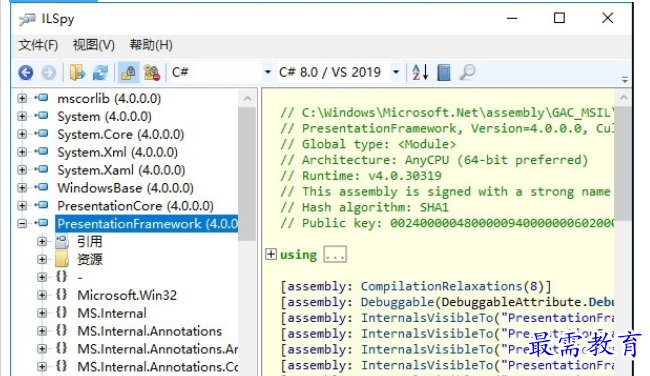Expand the System (4.0.0.0) node
The image size is (650, 376).
[22, 116]
